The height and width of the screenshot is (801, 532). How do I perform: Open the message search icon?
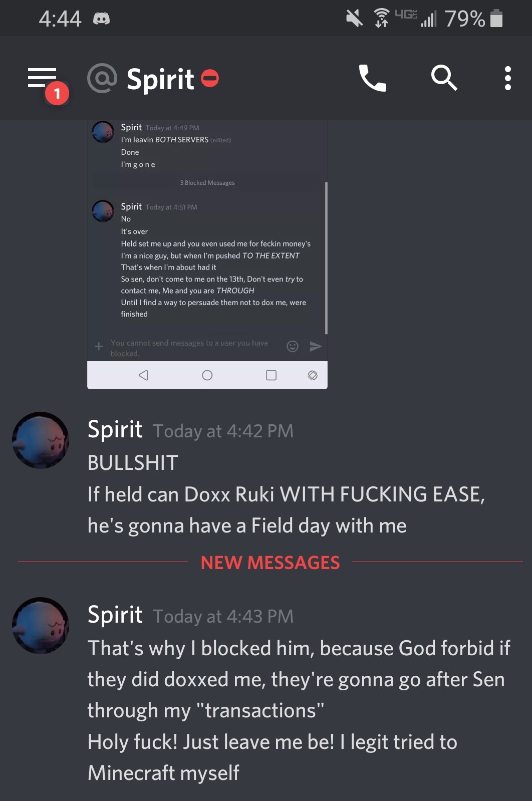444,78
